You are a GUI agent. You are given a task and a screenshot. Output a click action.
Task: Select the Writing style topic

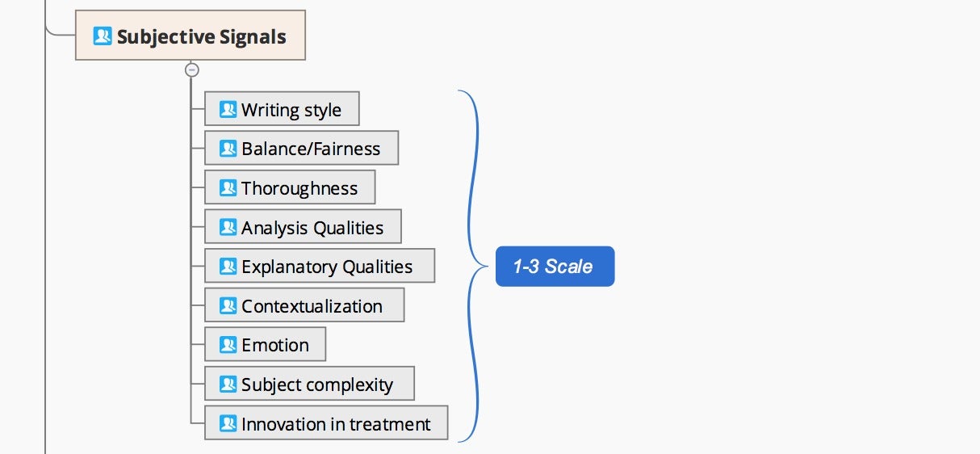coord(282,108)
